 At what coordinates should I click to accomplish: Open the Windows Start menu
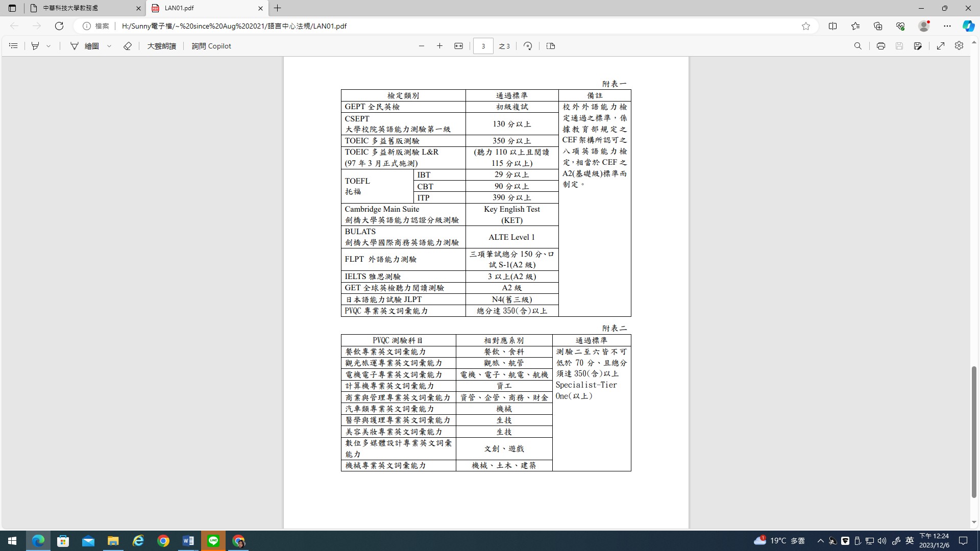pyautogui.click(x=12, y=541)
